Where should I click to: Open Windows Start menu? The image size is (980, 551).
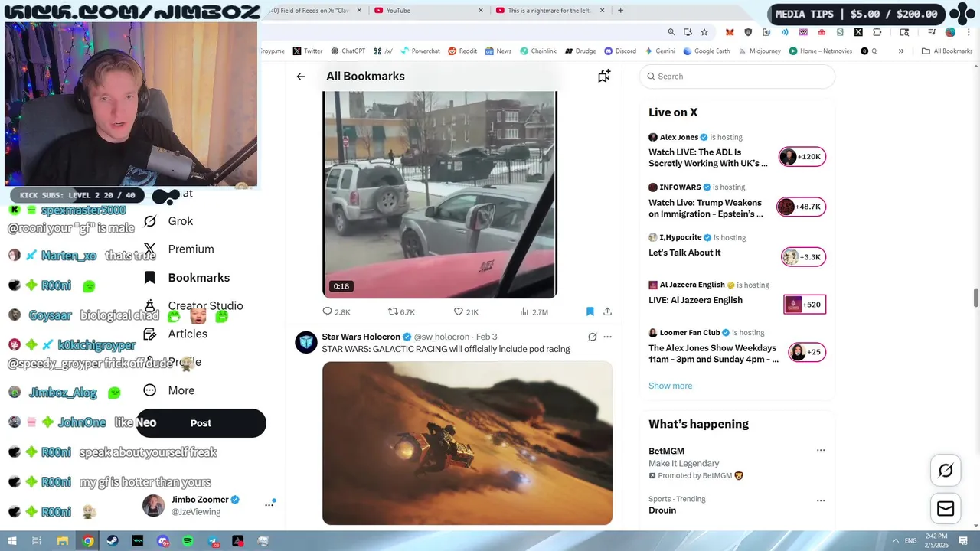[13, 541]
